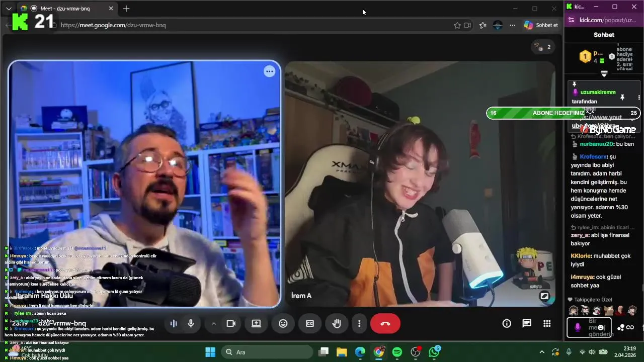The image size is (644, 362).
Task: Open Windows Start menu
Action: pos(210,352)
